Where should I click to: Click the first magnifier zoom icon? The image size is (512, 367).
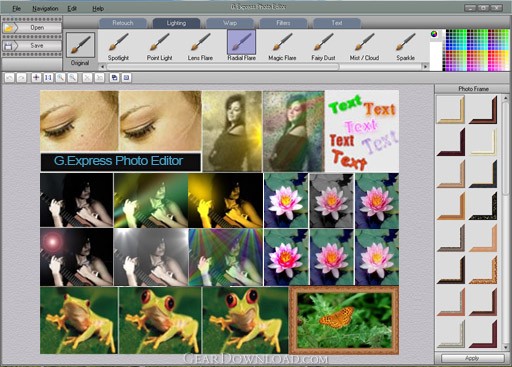coord(60,78)
